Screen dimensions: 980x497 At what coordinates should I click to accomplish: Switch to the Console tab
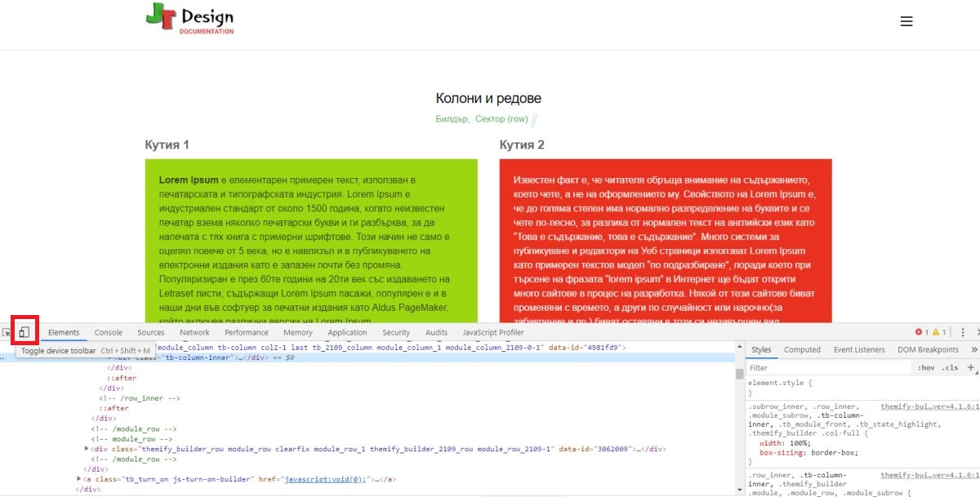109,333
